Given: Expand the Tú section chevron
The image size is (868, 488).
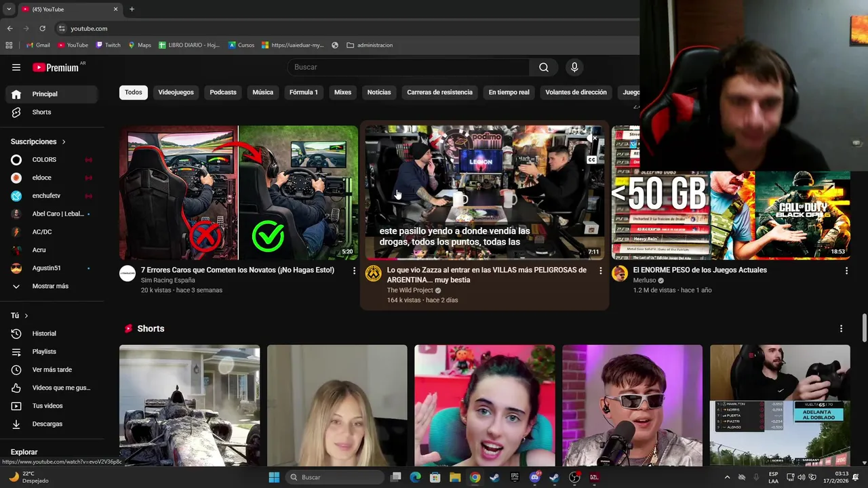Looking at the screenshot, I should point(26,316).
